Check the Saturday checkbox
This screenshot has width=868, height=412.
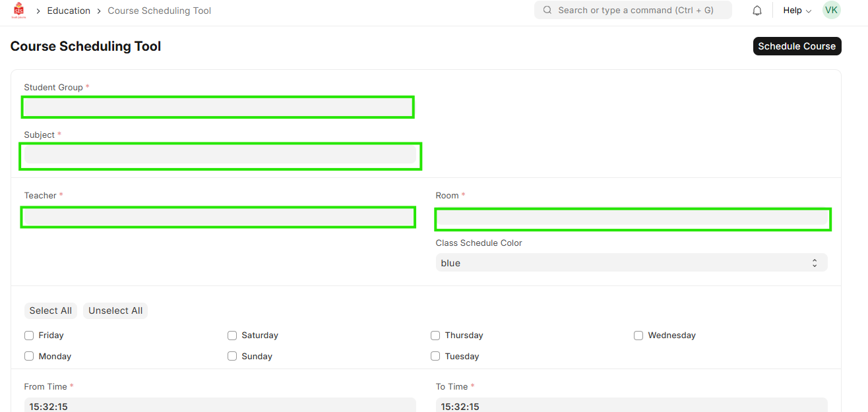point(232,336)
